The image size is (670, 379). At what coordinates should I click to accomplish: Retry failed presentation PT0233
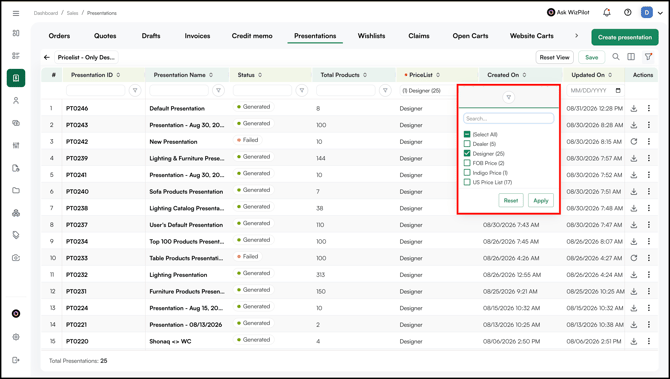click(x=634, y=258)
